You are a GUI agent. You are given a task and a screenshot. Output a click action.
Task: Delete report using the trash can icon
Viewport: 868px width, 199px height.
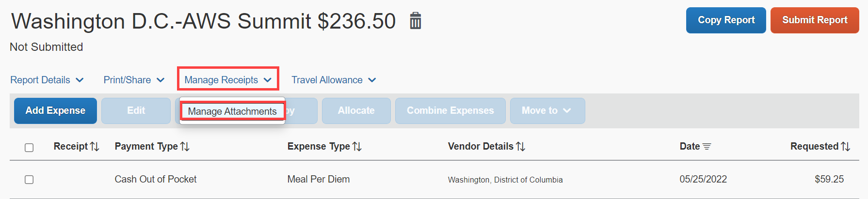point(415,21)
